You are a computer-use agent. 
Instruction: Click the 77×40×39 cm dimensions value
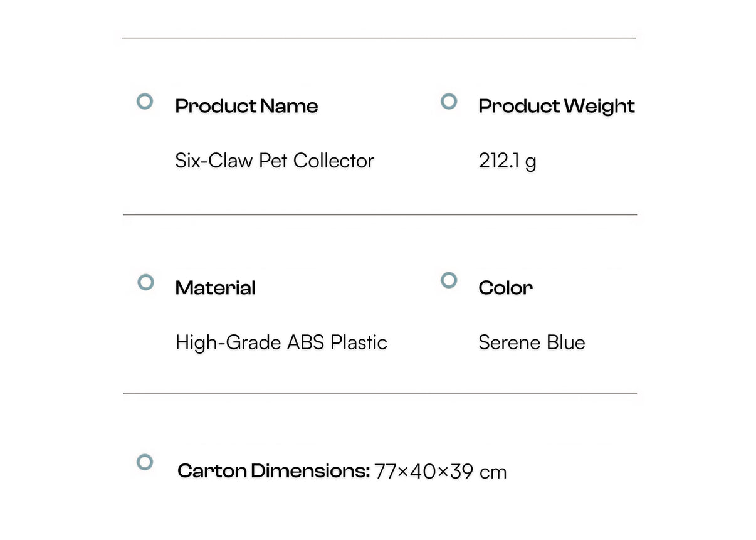pos(440,471)
